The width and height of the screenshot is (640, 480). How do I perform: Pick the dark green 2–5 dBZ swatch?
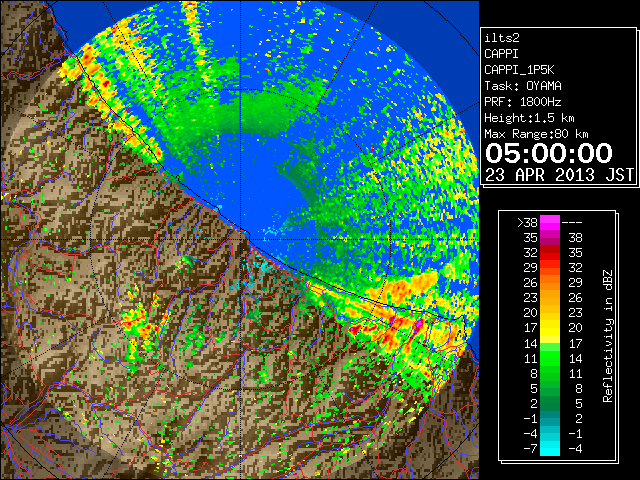550,404
